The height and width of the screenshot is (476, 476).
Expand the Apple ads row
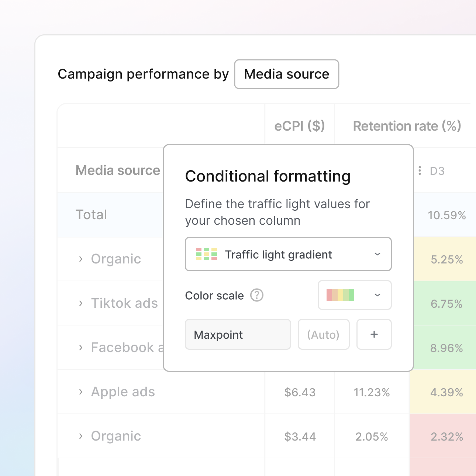[81, 392]
